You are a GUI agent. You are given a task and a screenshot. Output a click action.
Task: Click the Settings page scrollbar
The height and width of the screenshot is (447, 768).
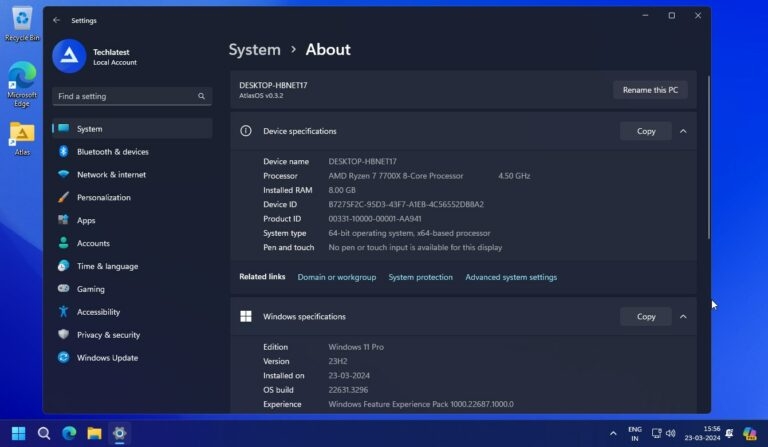pyautogui.click(x=708, y=157)
